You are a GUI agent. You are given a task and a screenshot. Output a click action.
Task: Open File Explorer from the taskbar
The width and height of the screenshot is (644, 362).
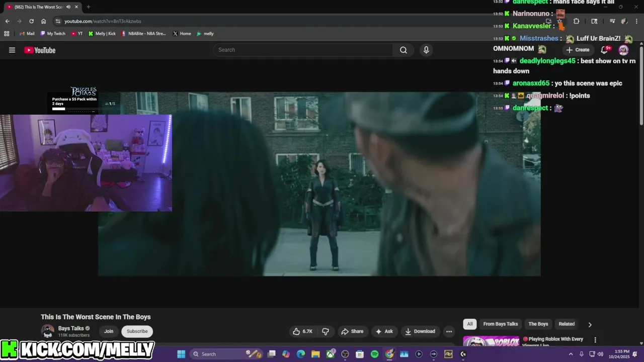pos(315,354)
